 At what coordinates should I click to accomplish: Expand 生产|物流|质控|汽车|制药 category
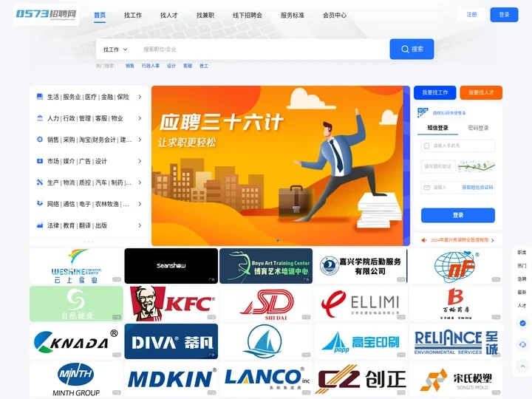89,183
